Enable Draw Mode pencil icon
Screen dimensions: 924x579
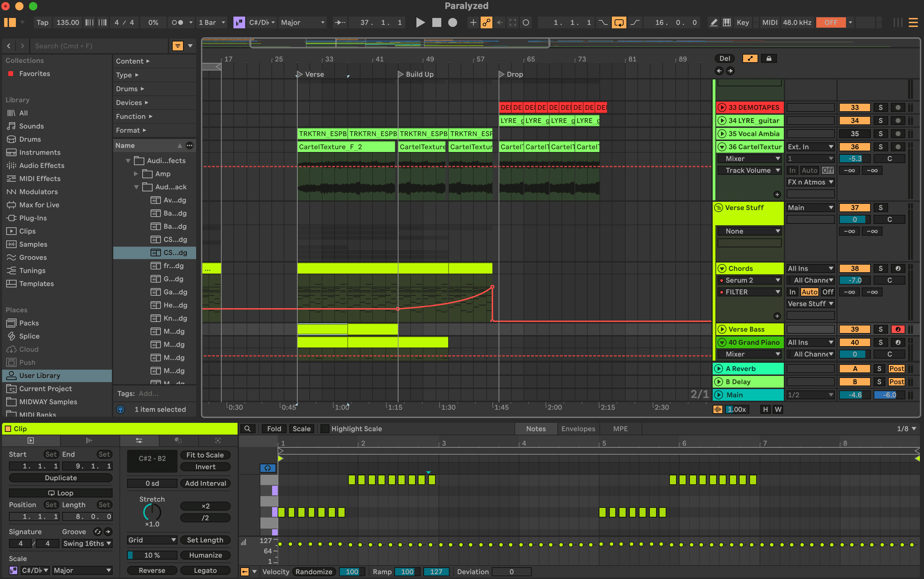(713, 22)
